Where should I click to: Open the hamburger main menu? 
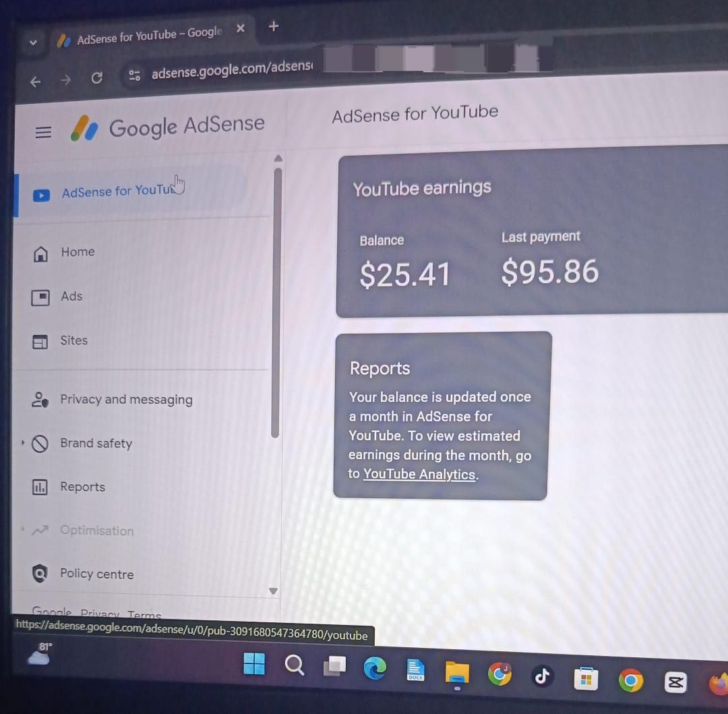pos(43,132)
